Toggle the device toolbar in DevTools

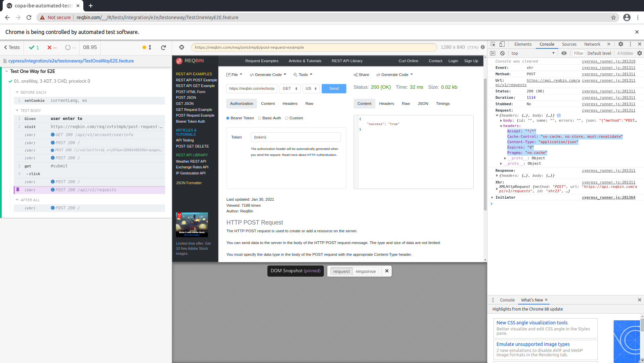[502, 44]
